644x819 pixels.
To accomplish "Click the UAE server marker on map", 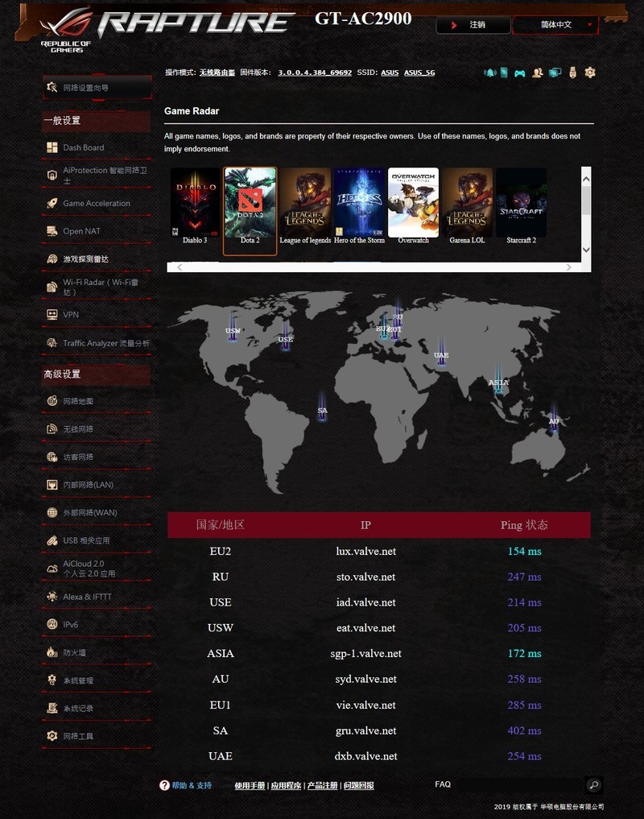I will coord(441,353).
